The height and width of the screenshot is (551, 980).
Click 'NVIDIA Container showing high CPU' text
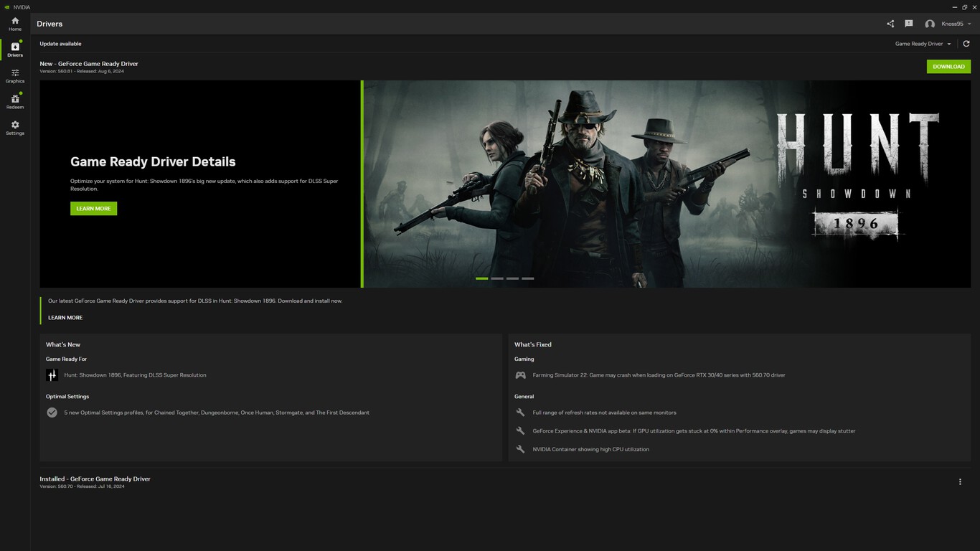[x=590, y=449]
